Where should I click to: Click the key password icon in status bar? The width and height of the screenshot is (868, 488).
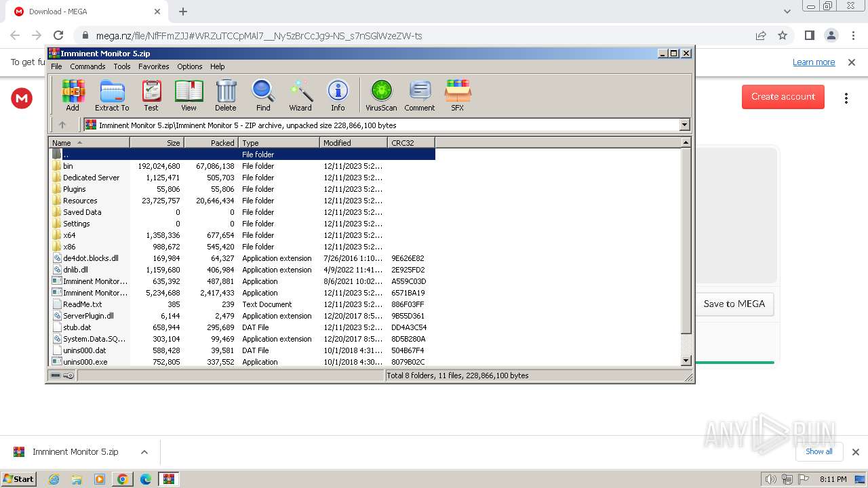[68, 375]
